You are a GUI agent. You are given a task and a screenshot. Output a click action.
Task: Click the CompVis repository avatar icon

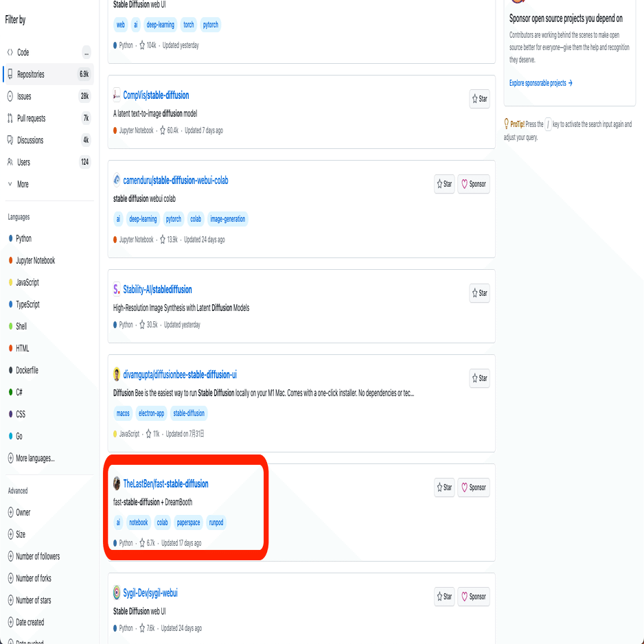tap(117, 95)
